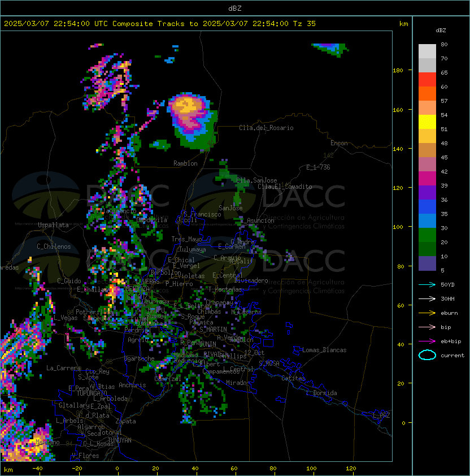Click the Clla.del_Rosario label

(266, 128)
